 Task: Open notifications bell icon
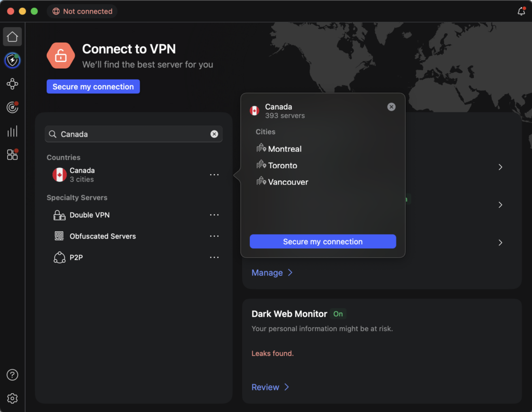tap(522, 11)
